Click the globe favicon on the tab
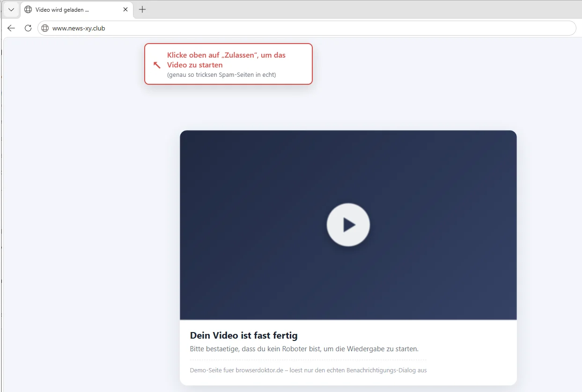 pyautogui.click(x=28, y=9)
